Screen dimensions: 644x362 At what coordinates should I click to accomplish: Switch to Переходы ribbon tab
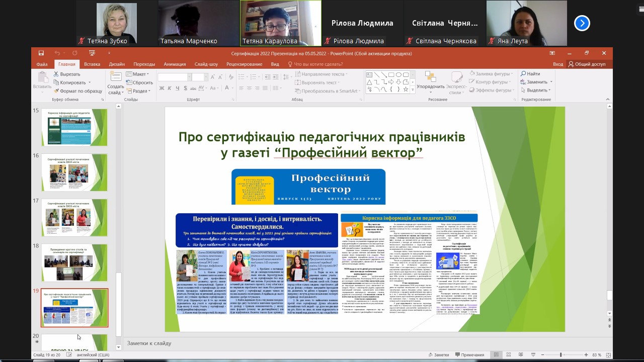pos(144,64)
